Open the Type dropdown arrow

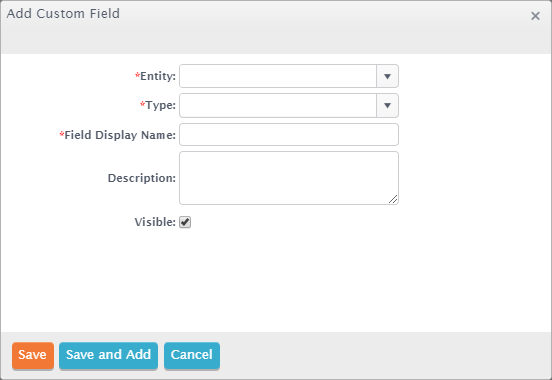(387, 105)
